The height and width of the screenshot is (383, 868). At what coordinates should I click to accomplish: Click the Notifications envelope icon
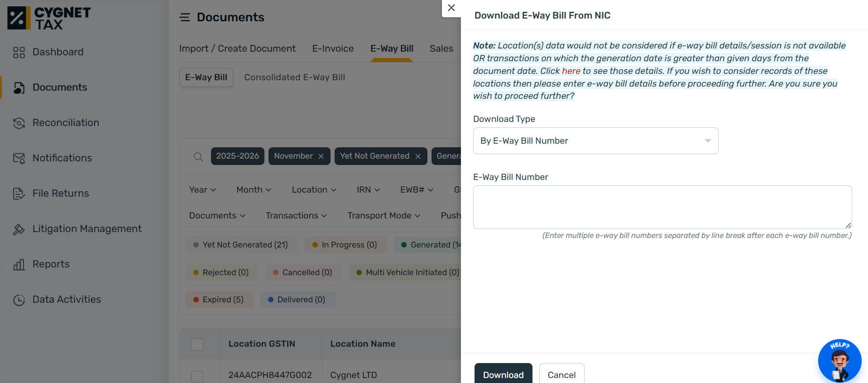coord(19,158)
